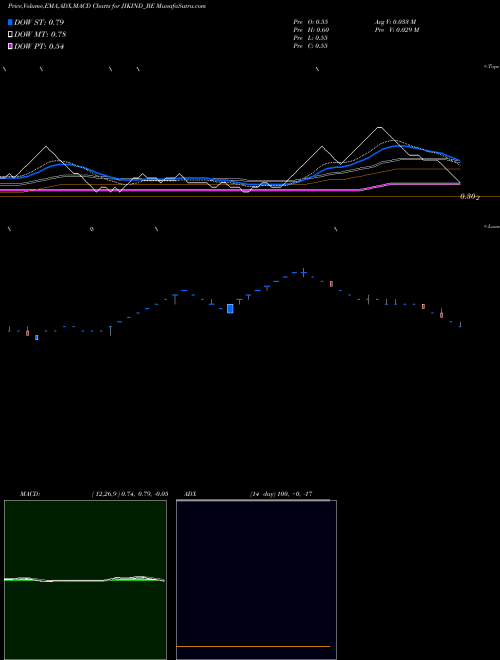Open the dark blue ADX indicator chart

point(256,580)
